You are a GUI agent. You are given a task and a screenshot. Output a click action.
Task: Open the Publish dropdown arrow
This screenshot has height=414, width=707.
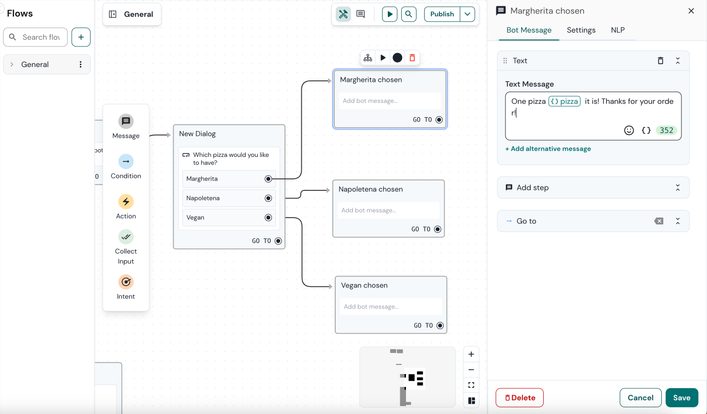pos(467,14)
